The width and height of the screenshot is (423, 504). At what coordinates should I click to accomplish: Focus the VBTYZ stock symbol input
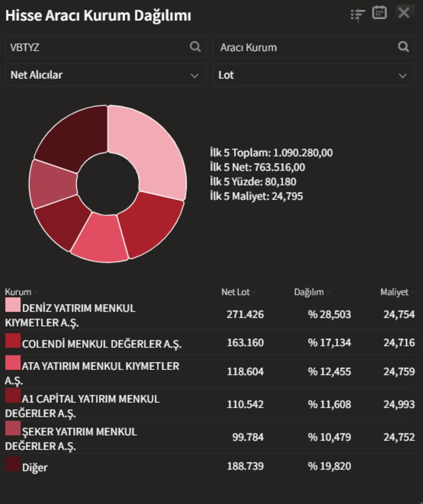pyautogui.click(x=106, y=47)
